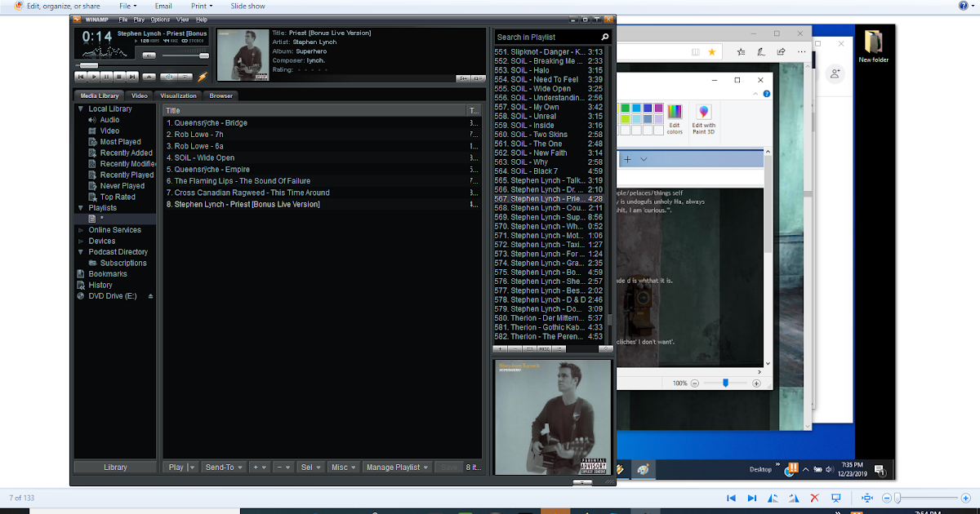
Task: Click the Eject/open file button
Action: click(x=149, y=77)
